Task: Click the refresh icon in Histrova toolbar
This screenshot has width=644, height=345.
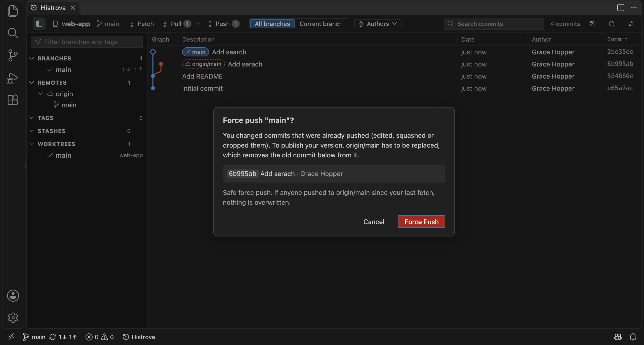Action: click(612, 24)
